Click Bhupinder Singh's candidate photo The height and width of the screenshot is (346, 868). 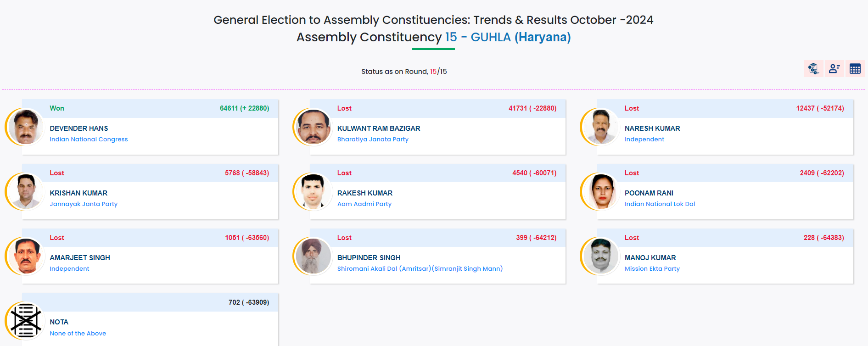[x=313, y=256]
